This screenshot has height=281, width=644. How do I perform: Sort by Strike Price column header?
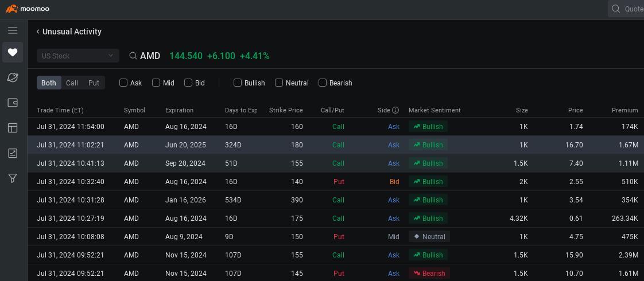pos(286,110)
